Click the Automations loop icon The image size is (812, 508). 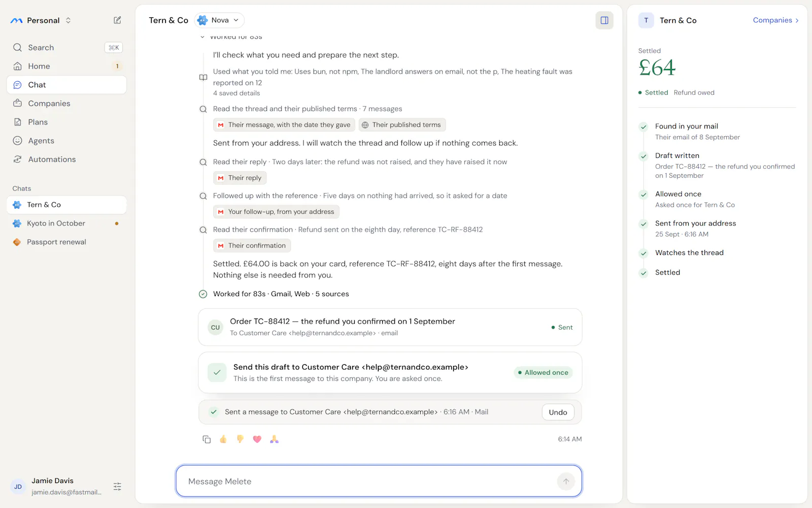17,159
